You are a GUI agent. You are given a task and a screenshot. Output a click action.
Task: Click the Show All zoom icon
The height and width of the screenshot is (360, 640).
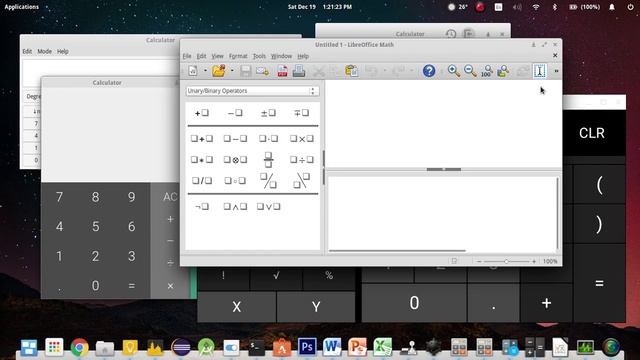(503, 71)
